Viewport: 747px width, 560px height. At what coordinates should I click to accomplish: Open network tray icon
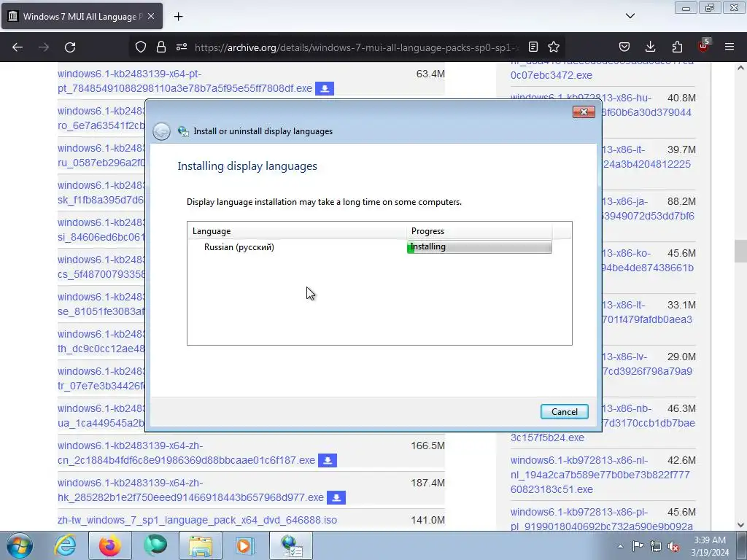(x=656, y=546)
